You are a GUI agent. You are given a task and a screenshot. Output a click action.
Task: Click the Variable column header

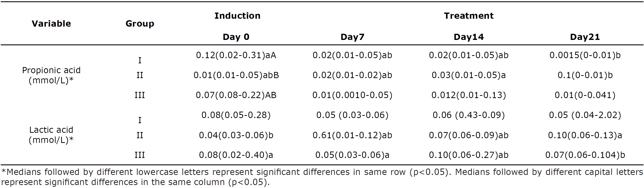(51, 23)
